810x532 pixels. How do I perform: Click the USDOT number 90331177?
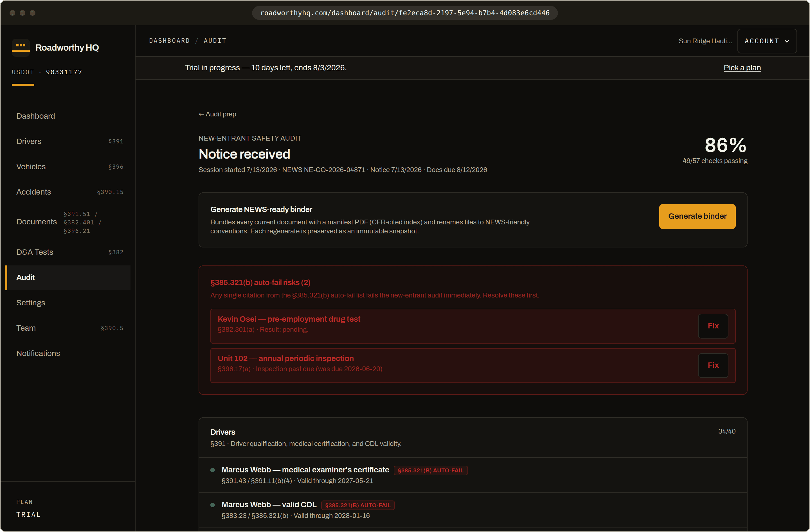(x=64, y=72)
